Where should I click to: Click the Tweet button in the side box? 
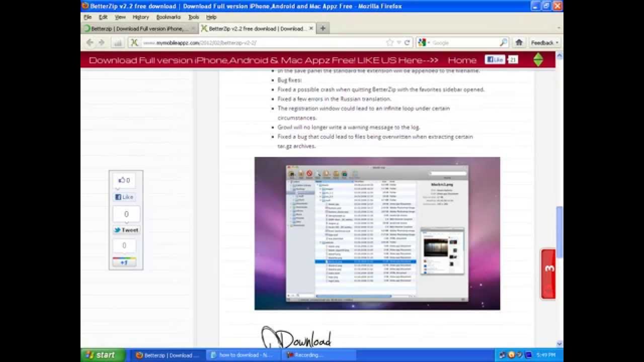[x=126, y=230]
